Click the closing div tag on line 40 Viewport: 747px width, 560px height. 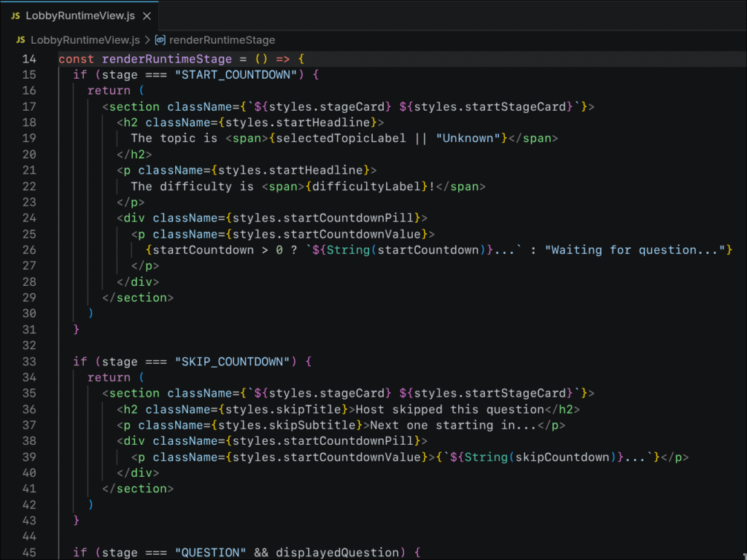click(138, 472)
